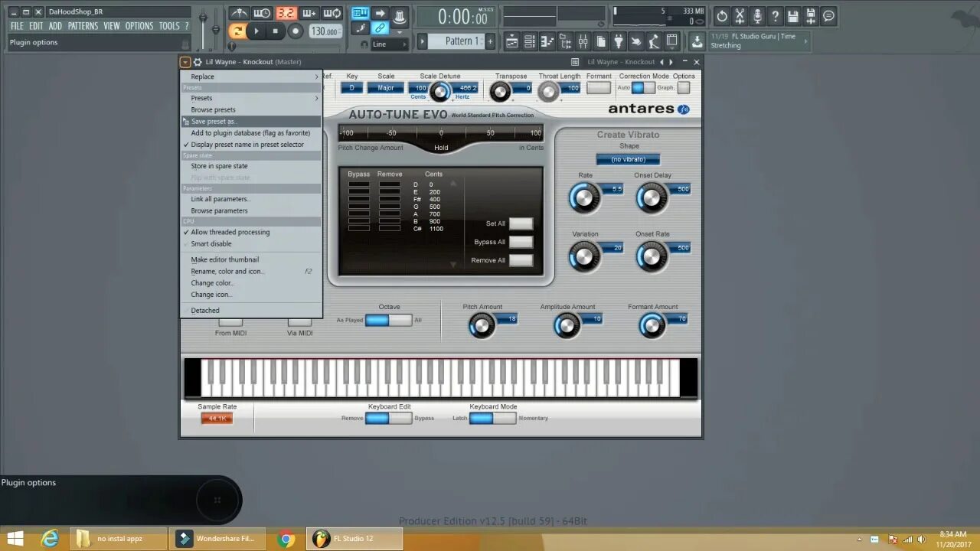Click the one-click audio recording microphone
The image size is (980, 551).
[x=757, y=15]
